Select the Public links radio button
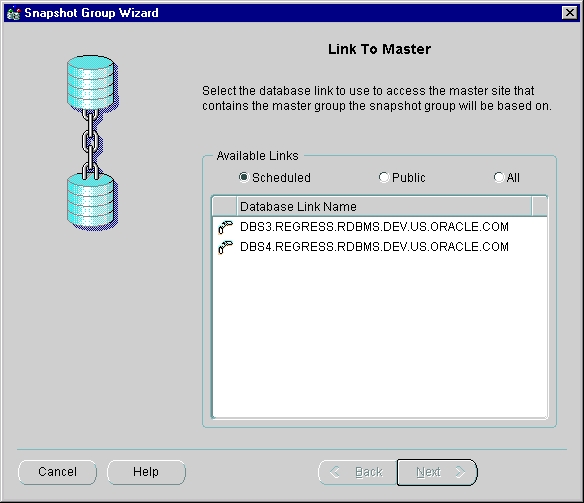The height and width of the screenshot is (503, 584). [x=384, y=177]
